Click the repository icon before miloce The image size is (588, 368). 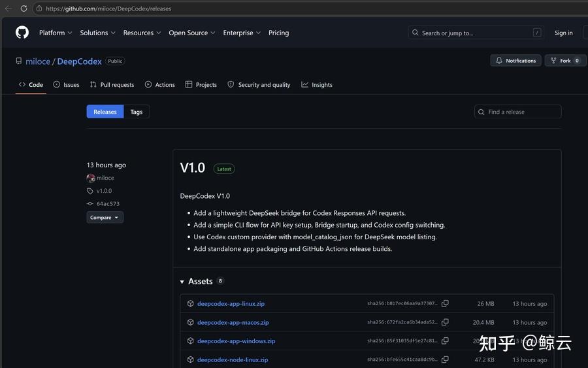[x=19, y=61]
